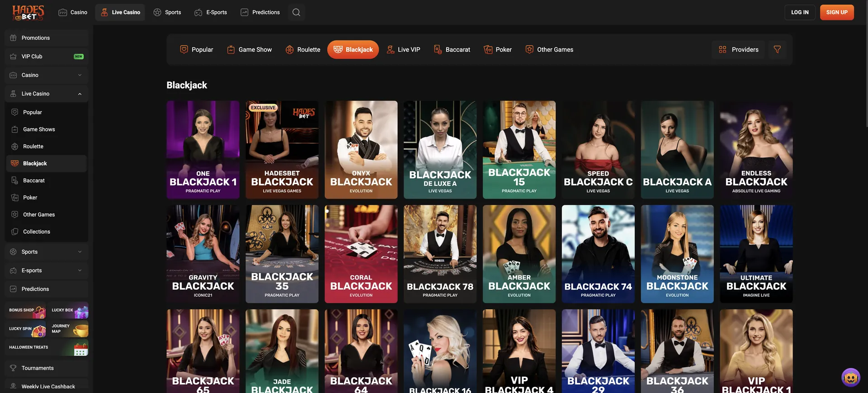The width and height of the screenshot is (868, 393).
Task: Open the Providers dropdown
Action: click(x=738, y=50)
